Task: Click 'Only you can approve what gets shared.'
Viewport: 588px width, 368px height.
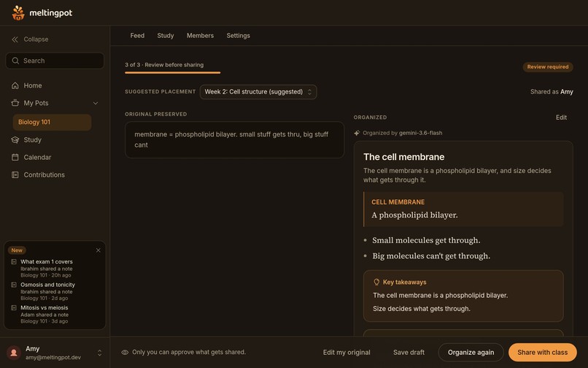Action: (x=189, y=352)
